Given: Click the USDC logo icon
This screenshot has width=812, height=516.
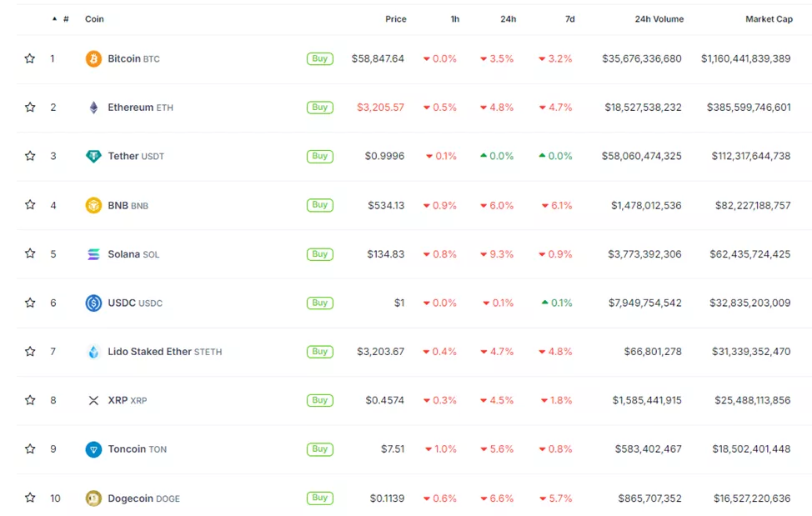Looking at the screenshot, I should (93, 303).
